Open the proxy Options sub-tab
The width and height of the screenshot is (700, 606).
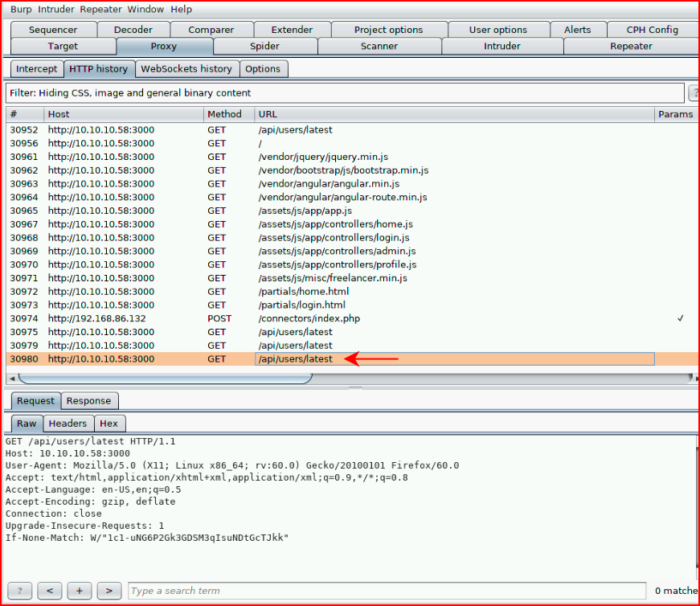[263, 69]
